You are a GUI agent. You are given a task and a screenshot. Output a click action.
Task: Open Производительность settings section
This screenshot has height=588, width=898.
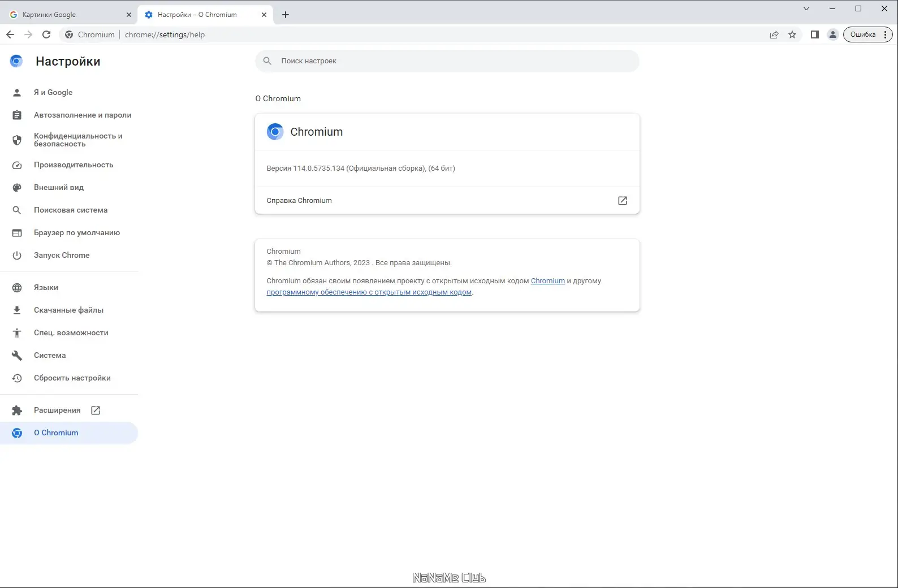[69, 165]
